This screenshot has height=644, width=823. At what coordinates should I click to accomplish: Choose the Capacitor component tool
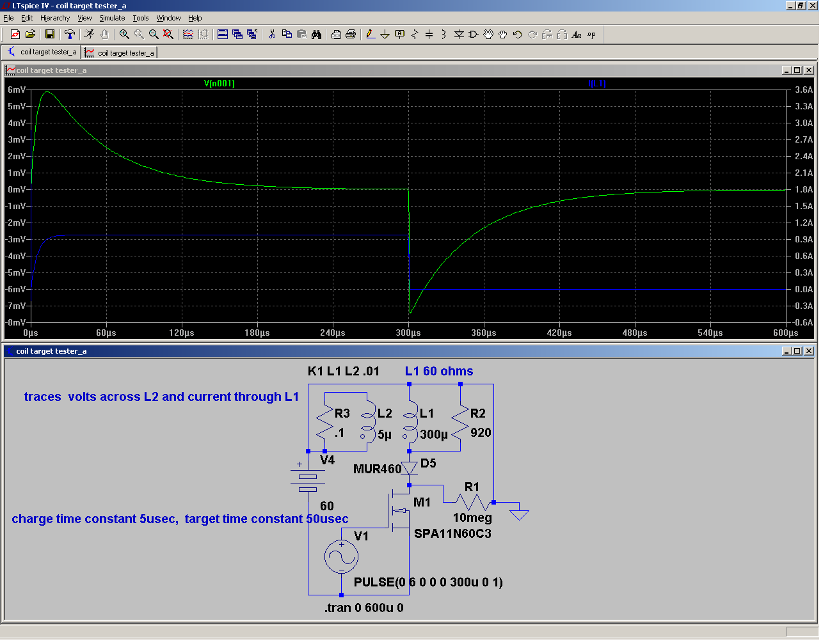coord(429,35)
